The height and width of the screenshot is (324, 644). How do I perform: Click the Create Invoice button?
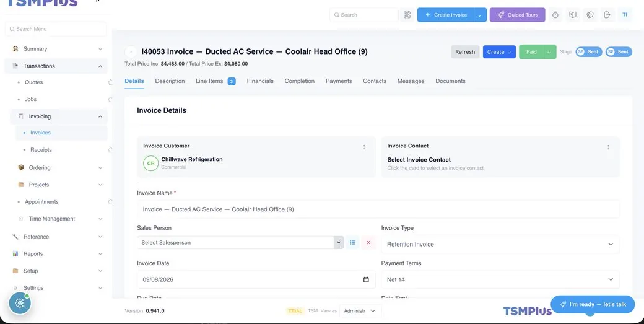[446, 15]
